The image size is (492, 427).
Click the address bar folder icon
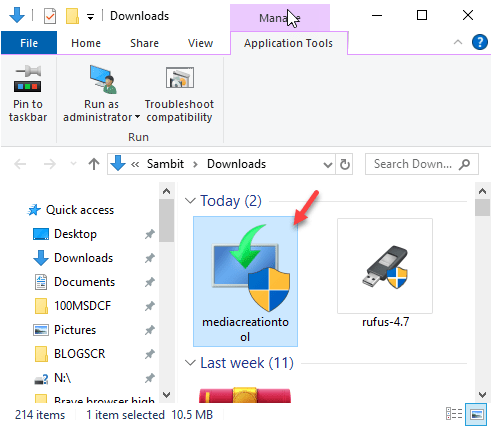[118, 163]
